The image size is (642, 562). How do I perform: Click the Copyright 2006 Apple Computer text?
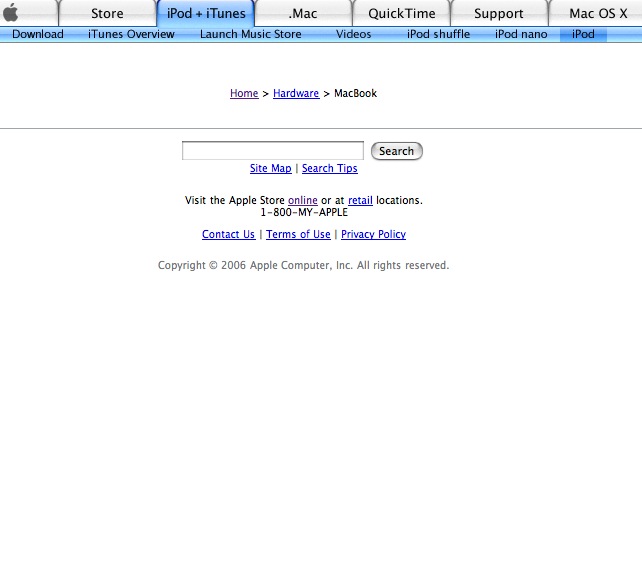click(x=303, y=265)
